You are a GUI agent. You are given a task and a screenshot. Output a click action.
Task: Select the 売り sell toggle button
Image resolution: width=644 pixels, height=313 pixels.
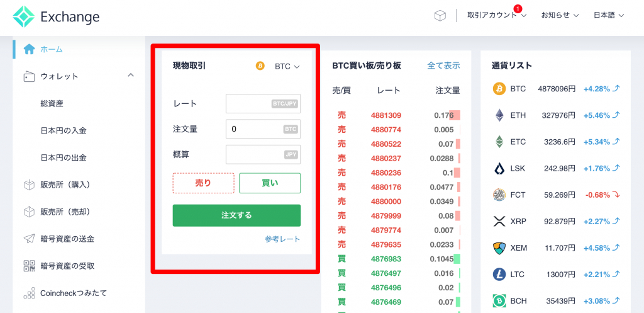tap(203, 183)
